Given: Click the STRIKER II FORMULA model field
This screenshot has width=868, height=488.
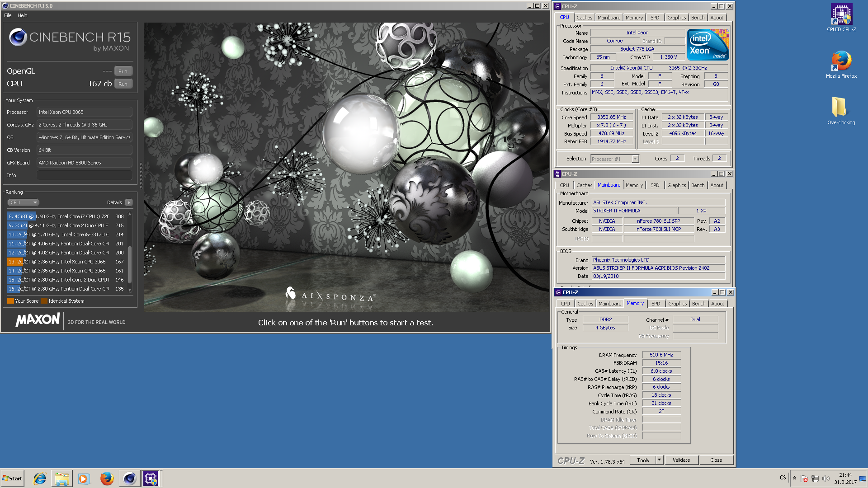Looking at the screenshot, I should point(634,211).
